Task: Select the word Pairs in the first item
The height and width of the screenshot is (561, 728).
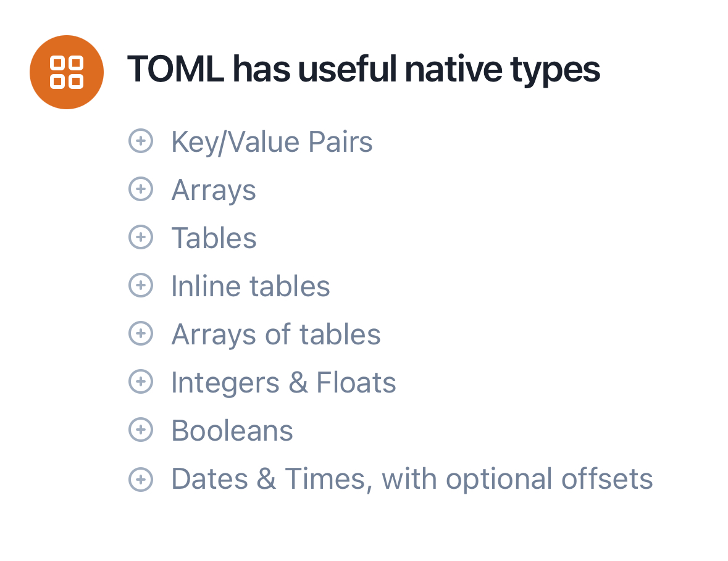Action: pyautogui.click(x=340, y=141)
